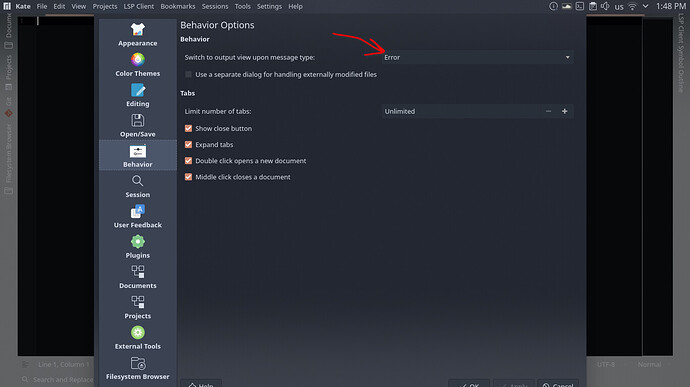Click the cloud tray icon
Image resolution: width=690 pixels, height=387 pixels.
[566, 6]
